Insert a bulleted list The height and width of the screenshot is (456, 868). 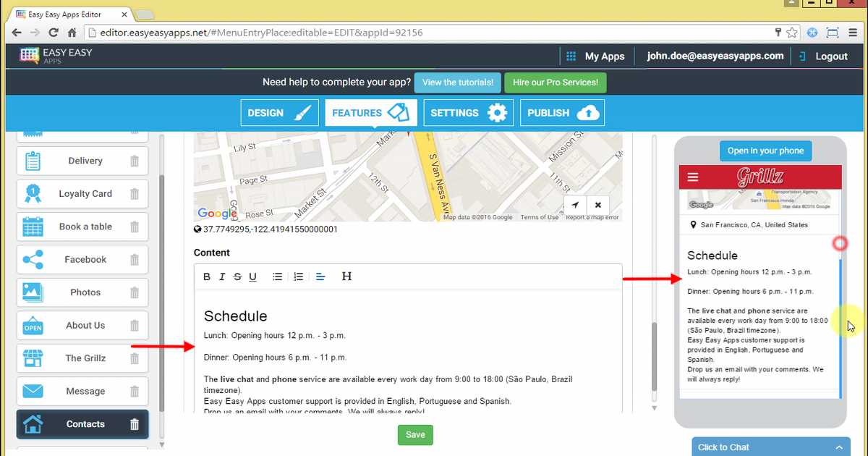coord(277,276)
